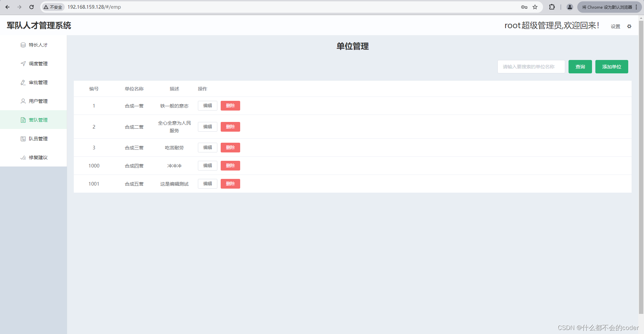Viewport: 644px width, 334px height.
Task: Click the 添加单位 button
Action: tap(612, 67)
